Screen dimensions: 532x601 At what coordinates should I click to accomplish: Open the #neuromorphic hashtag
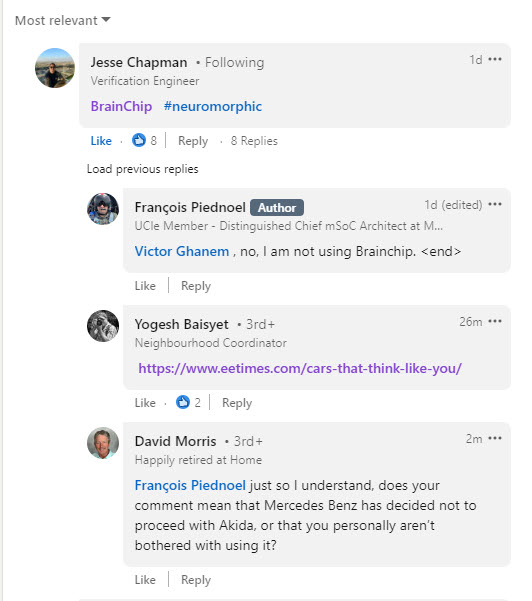pos(213,106)
